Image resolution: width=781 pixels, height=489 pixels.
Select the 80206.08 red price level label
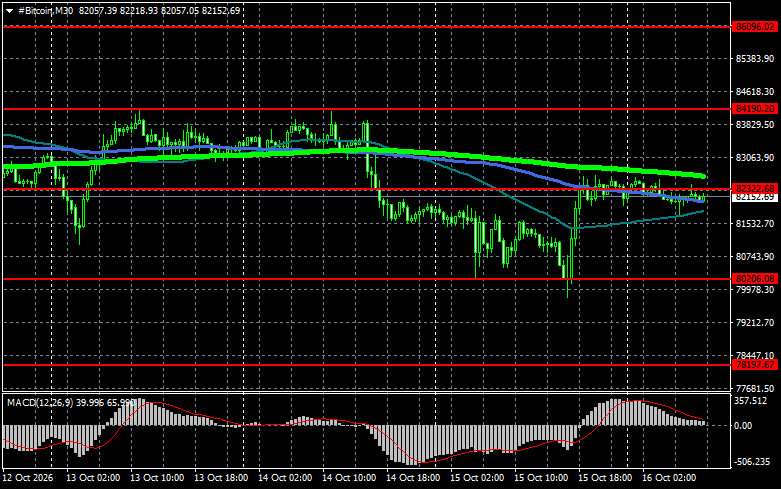point(755,279)
